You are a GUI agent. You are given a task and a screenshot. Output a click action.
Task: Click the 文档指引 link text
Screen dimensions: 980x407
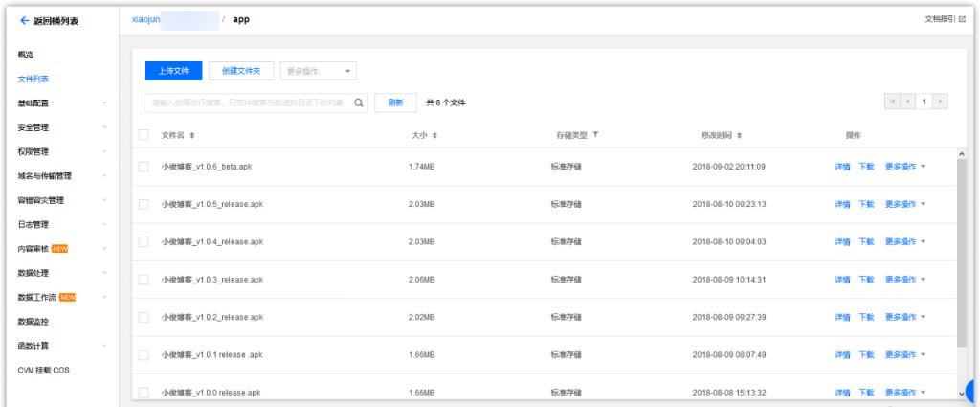940,19
